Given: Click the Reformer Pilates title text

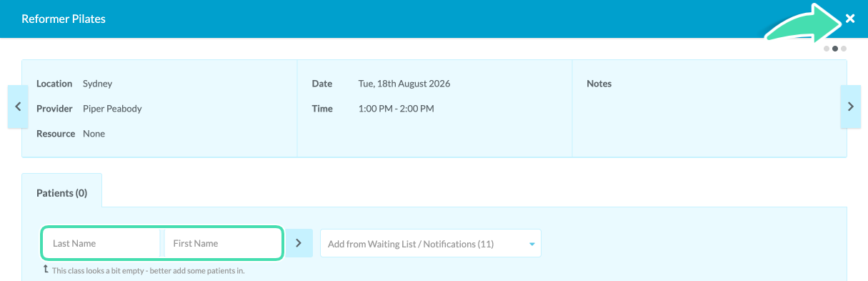Looking at the screenshot, I should pos(64,19).
